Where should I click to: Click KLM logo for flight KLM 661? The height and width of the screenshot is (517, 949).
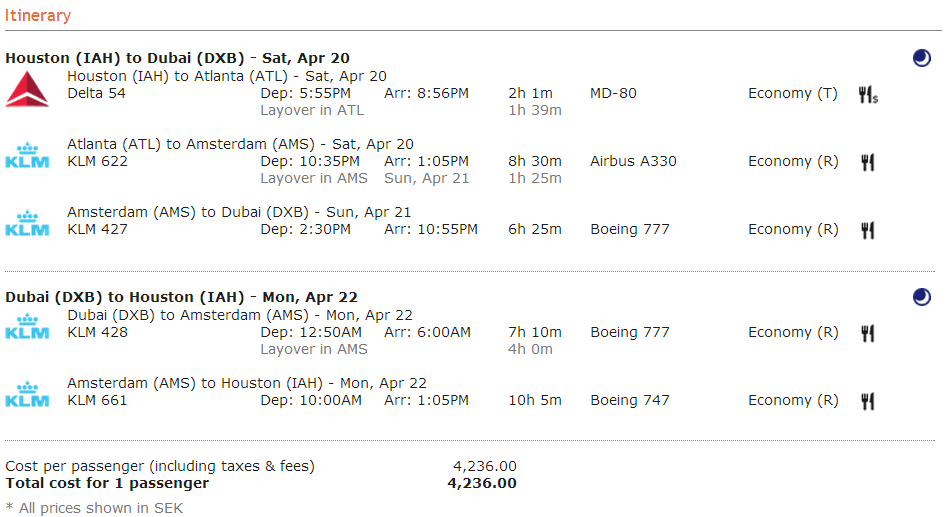pyautogui.click(x=27, y=396)
